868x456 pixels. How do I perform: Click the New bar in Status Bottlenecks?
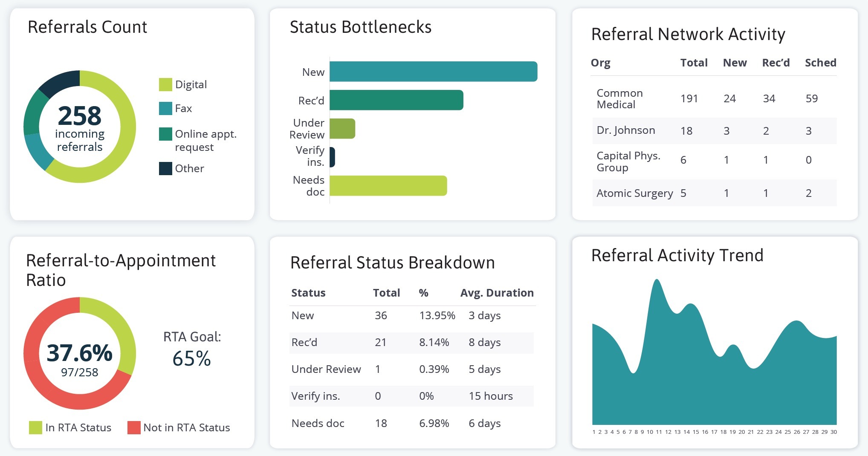click(x=433, y=72)
